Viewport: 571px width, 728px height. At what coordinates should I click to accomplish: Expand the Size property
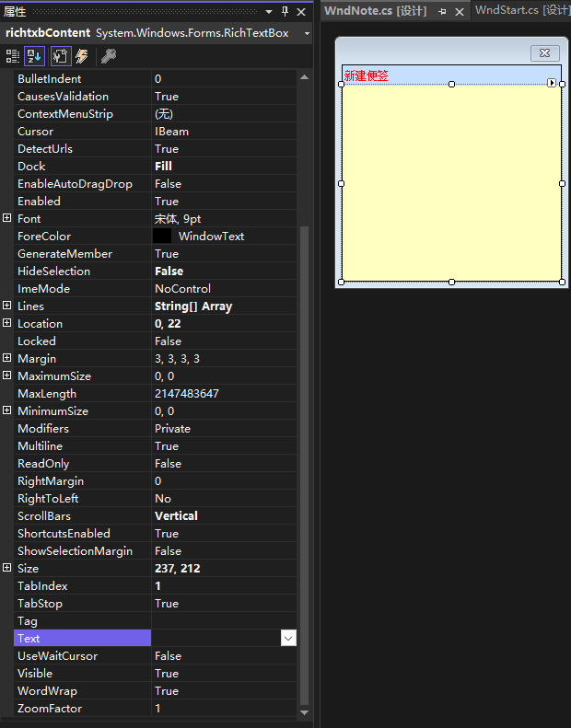point(7,569)
